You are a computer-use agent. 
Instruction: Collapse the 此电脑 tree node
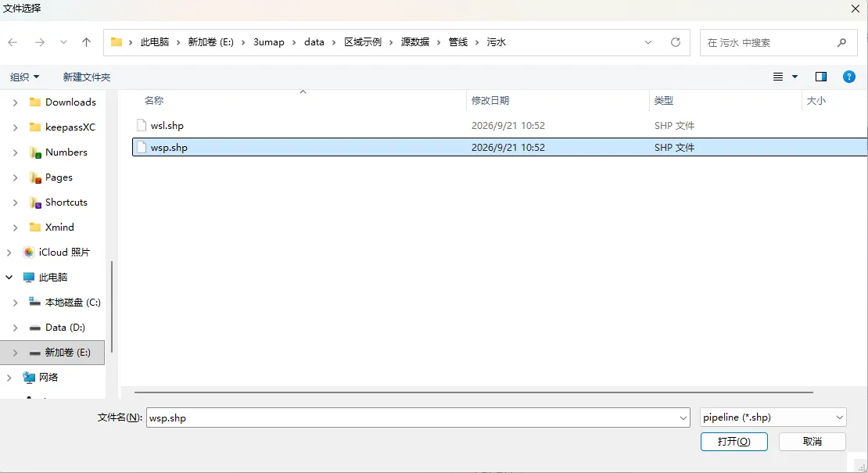[9, 278]
